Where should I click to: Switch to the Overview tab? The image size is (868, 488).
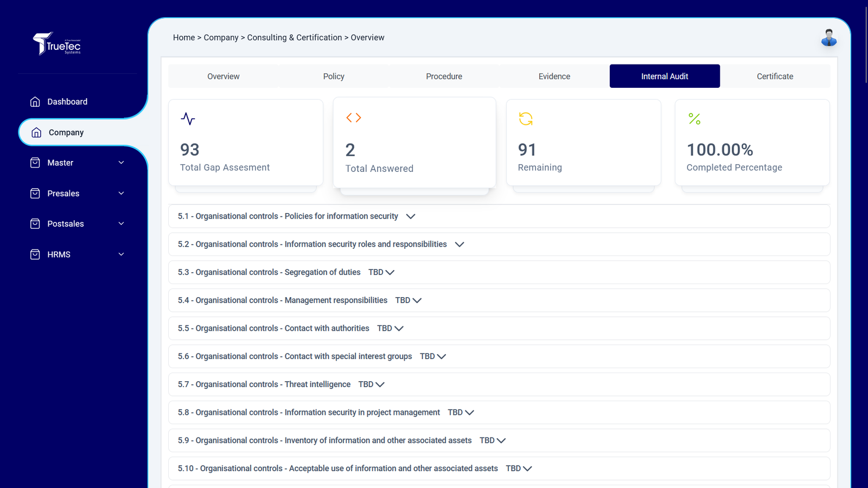point(224,76)
